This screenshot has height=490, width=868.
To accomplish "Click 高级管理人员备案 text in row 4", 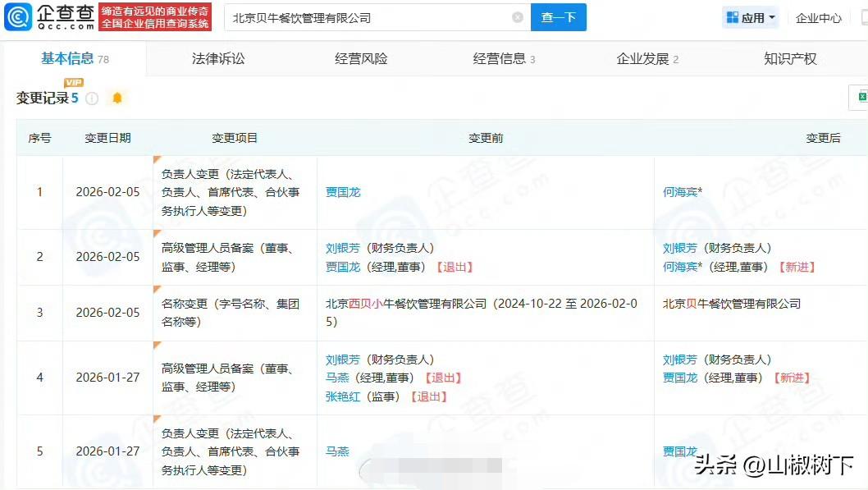I will [227, 378].
